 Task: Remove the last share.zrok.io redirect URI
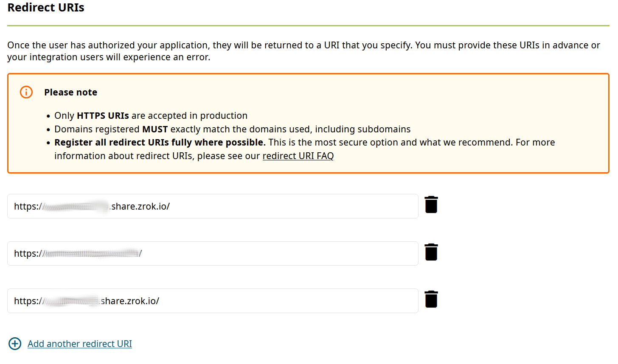[431, 299]
